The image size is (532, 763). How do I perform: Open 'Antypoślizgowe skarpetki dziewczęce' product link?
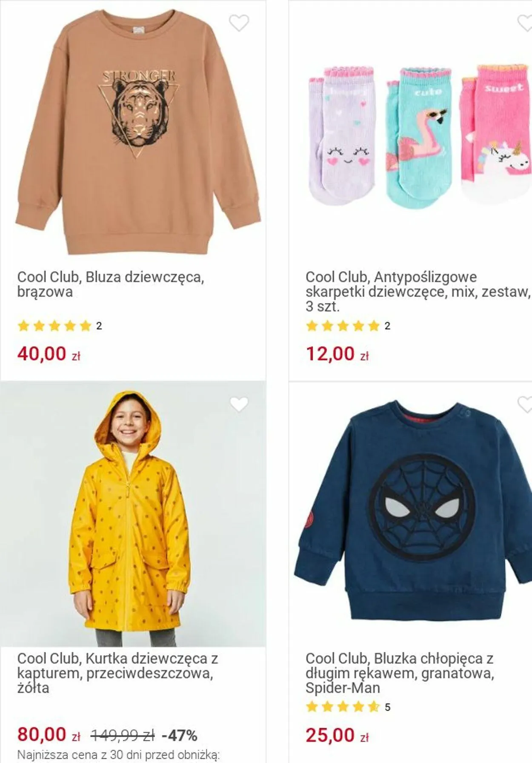417,291
